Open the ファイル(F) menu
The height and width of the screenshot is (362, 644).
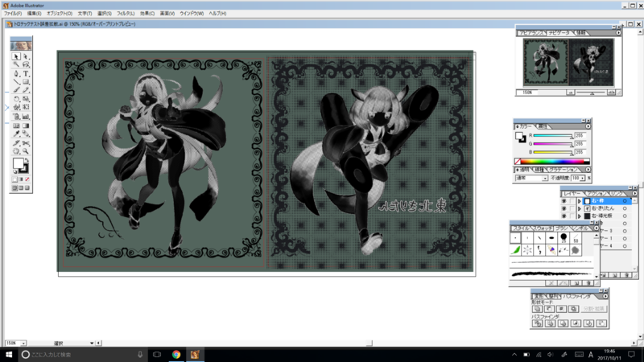point(13,14)
